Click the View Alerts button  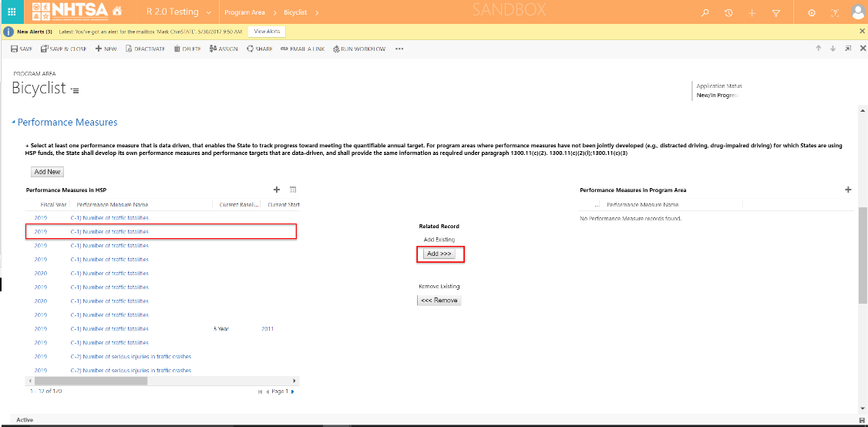pos(267,32)
